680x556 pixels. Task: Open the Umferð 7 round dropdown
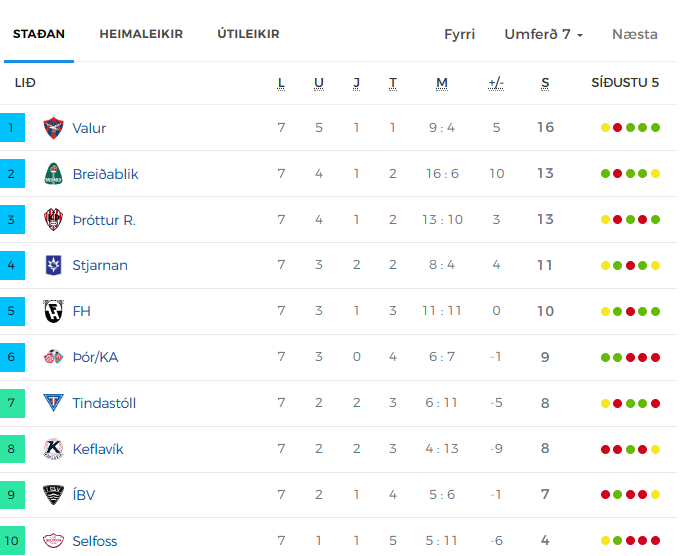click(x=543, y=34)
